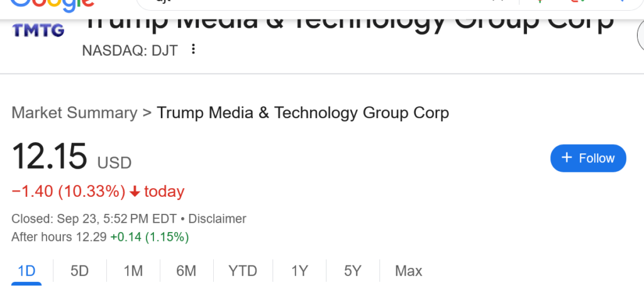This screenshot has height=300, width=644.
Task: Open the Disclaimer link
Action: tap(217, 219)
